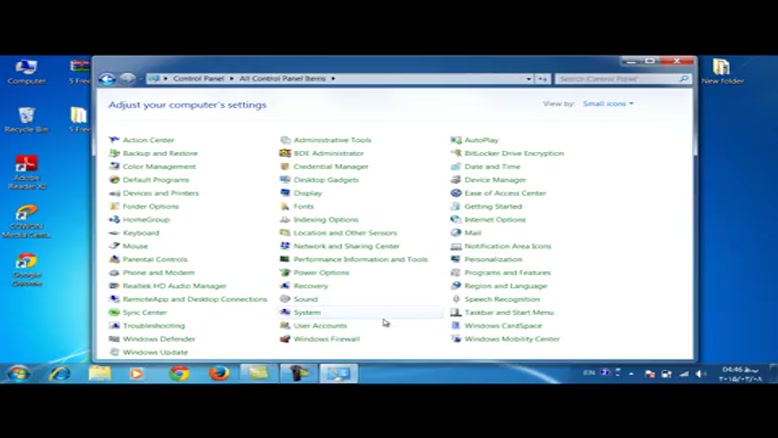Click the taskbar clock
Viewport: 778px width, 438px height.
tap(740, 374)
